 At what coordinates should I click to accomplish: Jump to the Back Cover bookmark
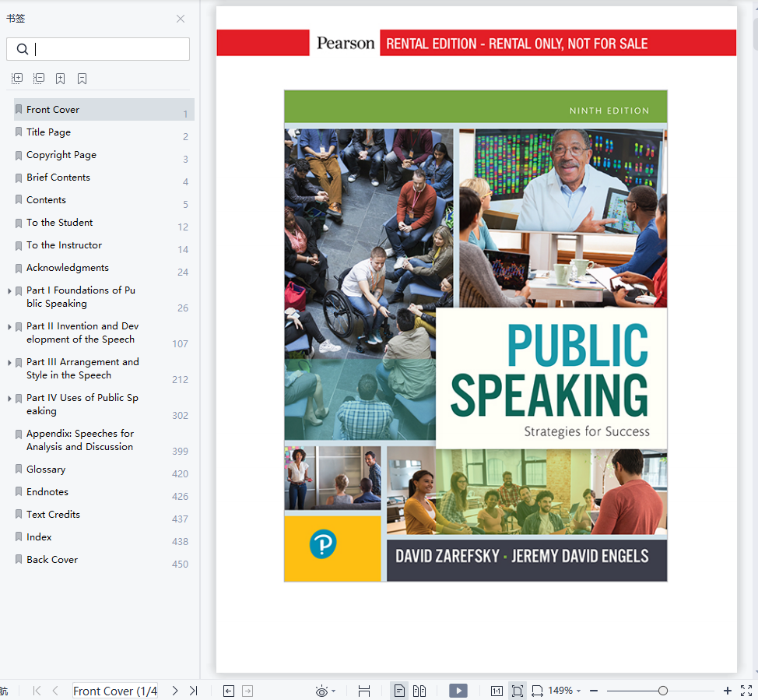pyautogui.click(x=104, y=559)
